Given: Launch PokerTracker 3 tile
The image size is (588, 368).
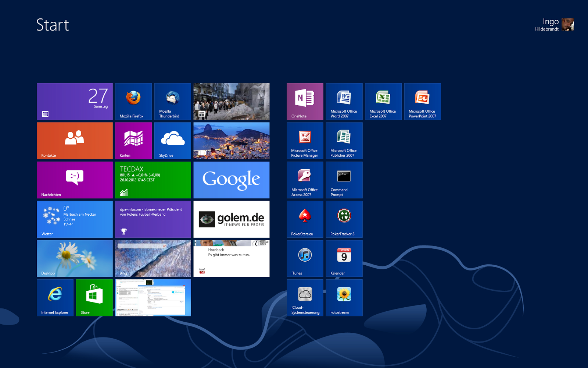Looking at the screenshot, I should [344, 219].
